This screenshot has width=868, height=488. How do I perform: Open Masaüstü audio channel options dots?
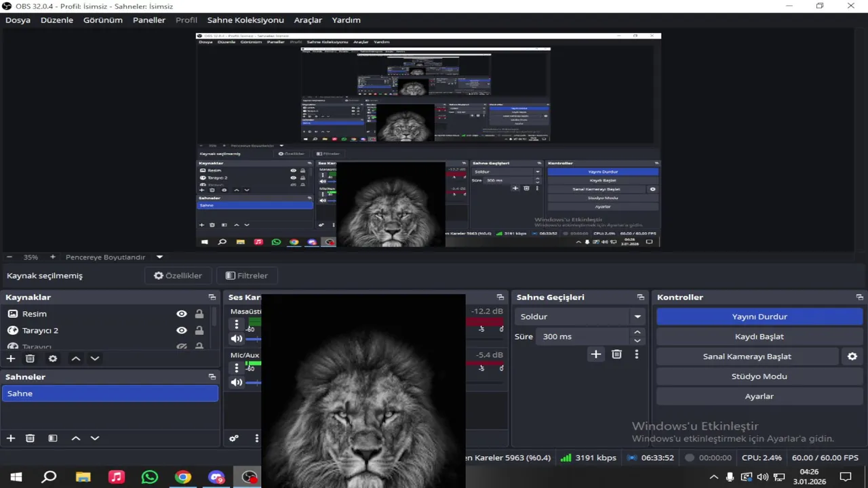pyautogui.click(x=237, y=325)
